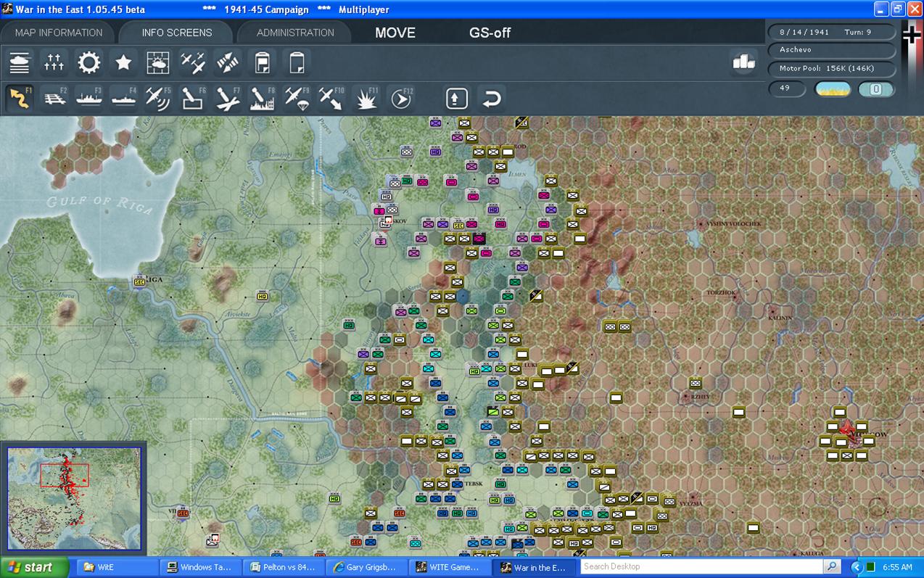
Task: Switch to MAP INFORMATION tab
Action: [58, 33]
